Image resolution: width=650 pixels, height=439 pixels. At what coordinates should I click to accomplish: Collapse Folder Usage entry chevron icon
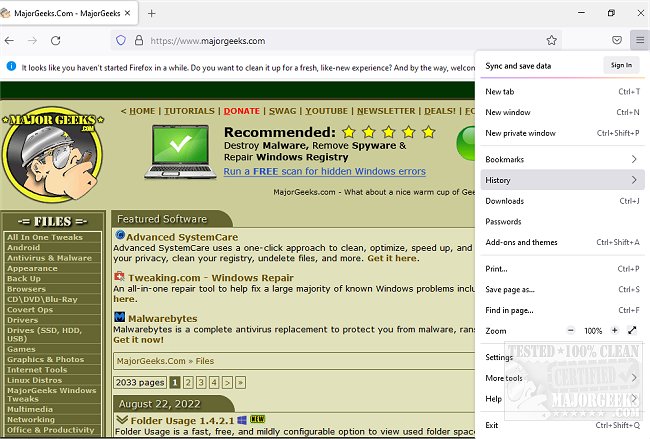(x=122, y=420)
